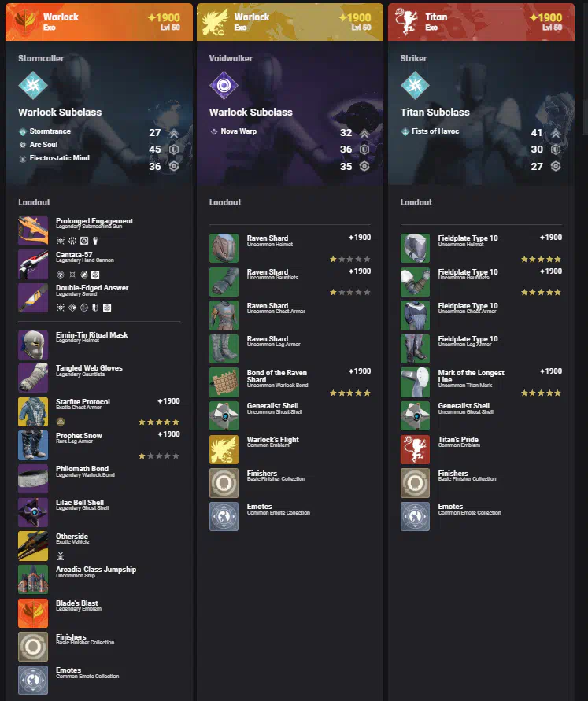Viewport: 588px width, 701px height.
Task: Click the Starfire Protocol chest armor icon
Action: [x=33, y=411]
